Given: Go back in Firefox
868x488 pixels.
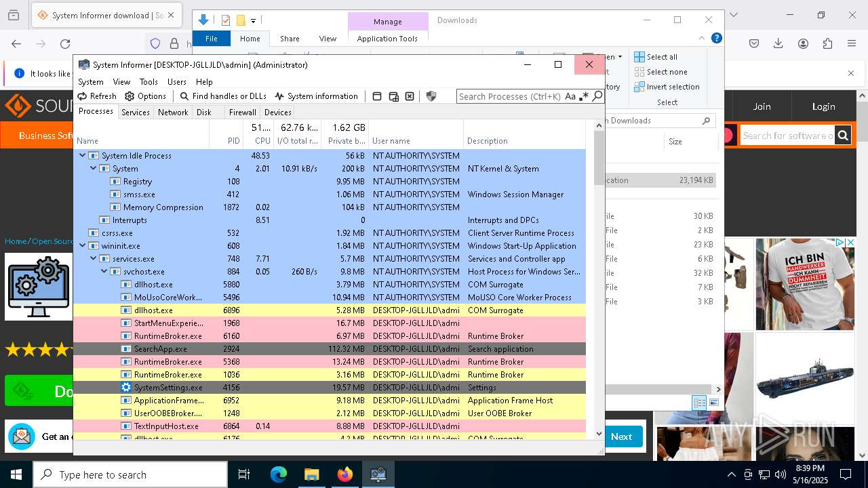Looking at the screenshot, I should (16, 43).
